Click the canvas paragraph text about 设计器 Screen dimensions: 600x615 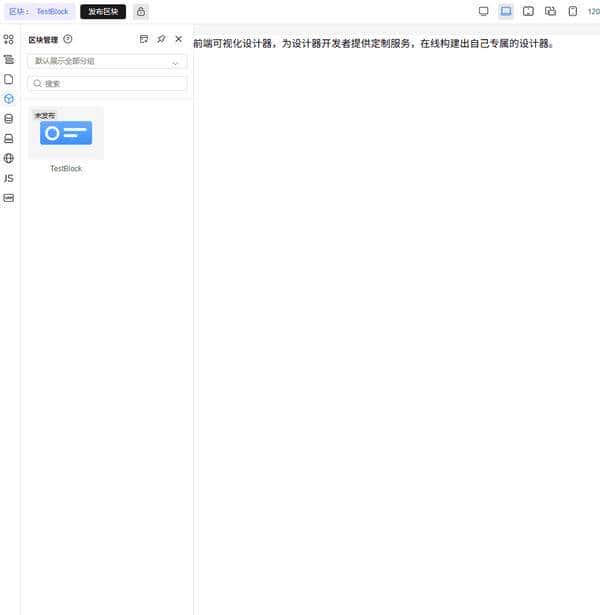click(373, 44)
